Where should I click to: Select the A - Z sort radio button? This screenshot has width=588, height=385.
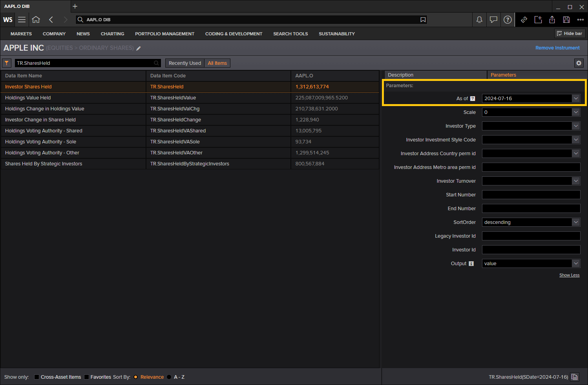(169, 377)
